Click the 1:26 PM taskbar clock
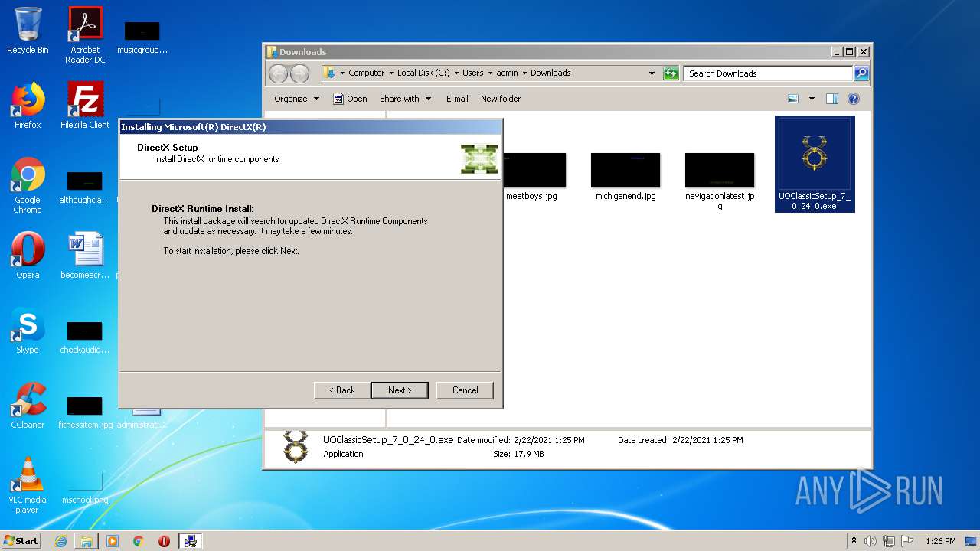 940,541
